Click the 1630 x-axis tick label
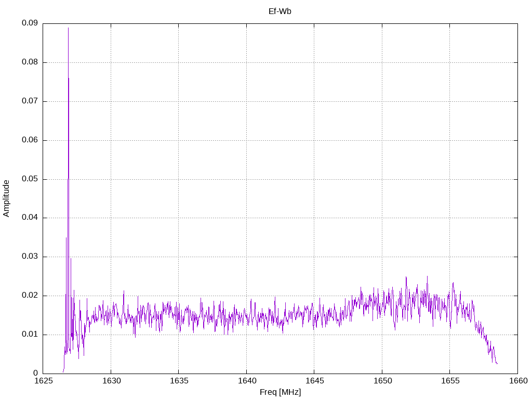The height and width of the screenshot is (399, 532). [x=111, y=381]
